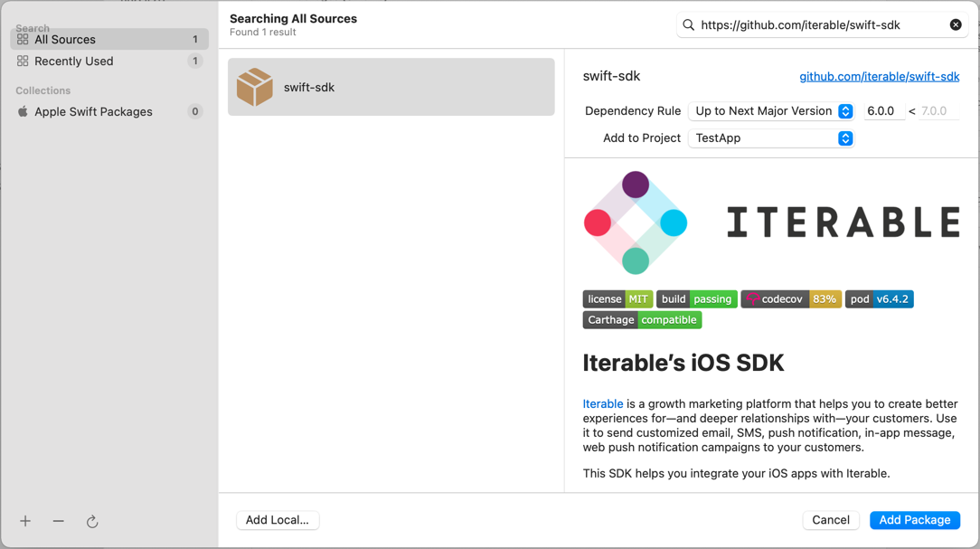
Task: Open Dependency Rule dropdown
Action: click(x=771, y=111)
